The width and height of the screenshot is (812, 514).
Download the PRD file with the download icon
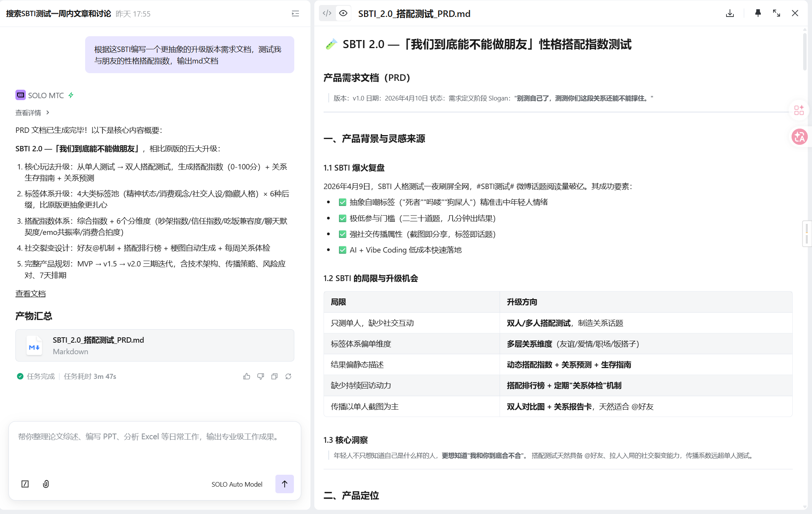coord(730,13)
